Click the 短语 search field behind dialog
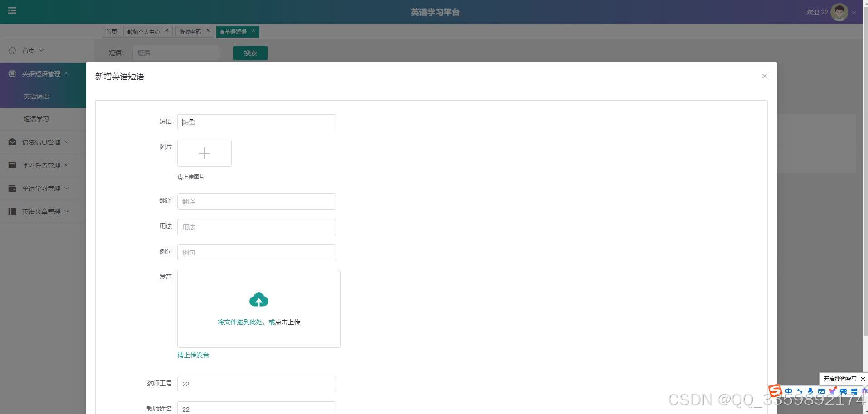868x414 pixels. 176,53
